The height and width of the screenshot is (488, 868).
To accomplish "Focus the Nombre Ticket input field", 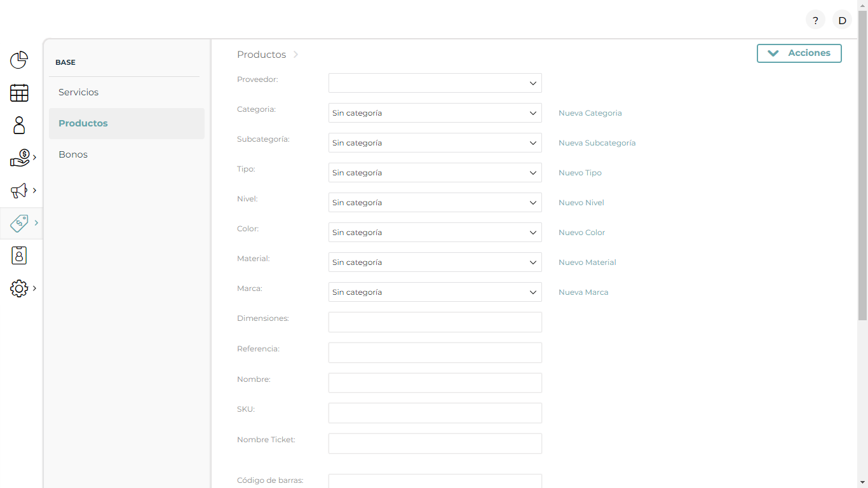I will click(x=435, y=444).
